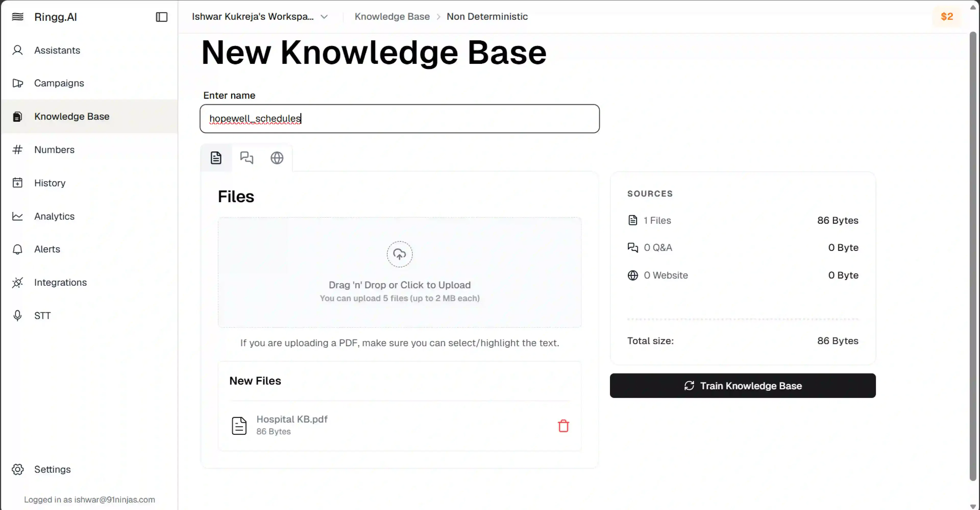The height and width of the screenshot is (510, 980).
Task: Click the files icon in Sources panel
Action: click(x=633, y=220)
